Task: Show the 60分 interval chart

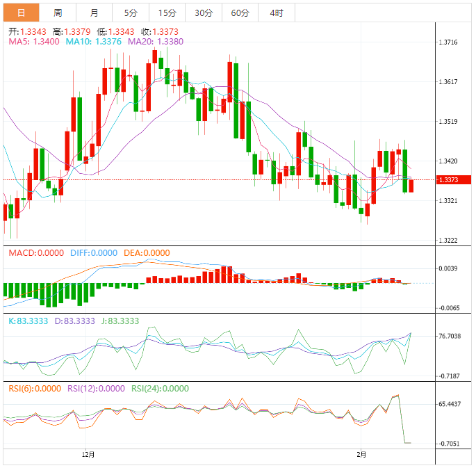Action: [240, 13]
